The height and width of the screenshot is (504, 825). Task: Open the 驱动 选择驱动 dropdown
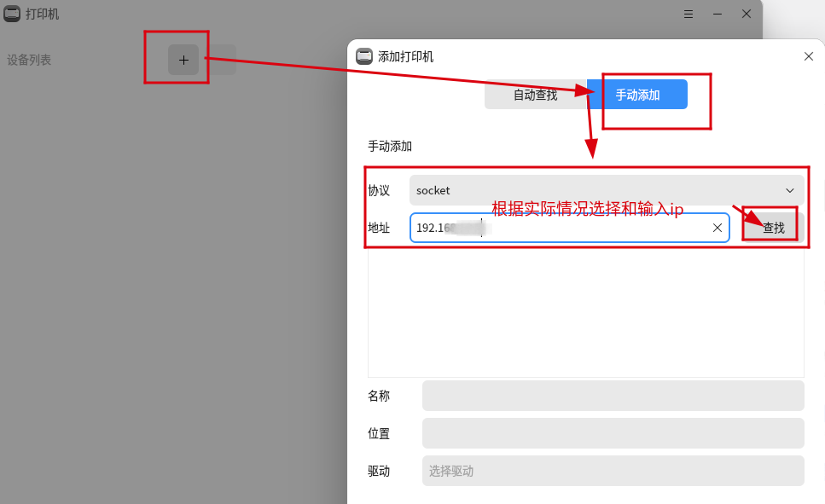coord(613,471)
